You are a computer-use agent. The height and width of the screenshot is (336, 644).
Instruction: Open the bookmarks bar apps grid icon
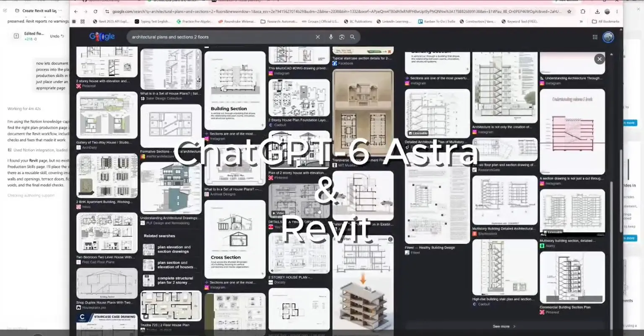(x=83, y=21)
